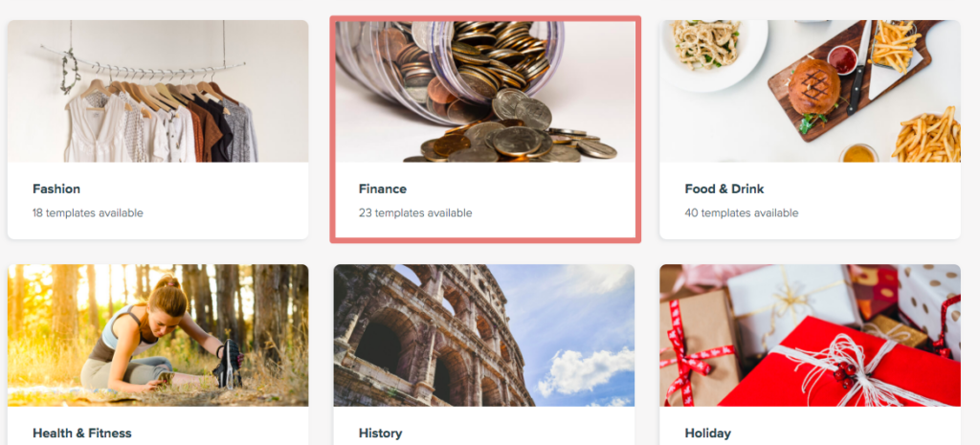Click the History card title
The width and height of the screenshot is (980, 445).
tap(381, 434)
